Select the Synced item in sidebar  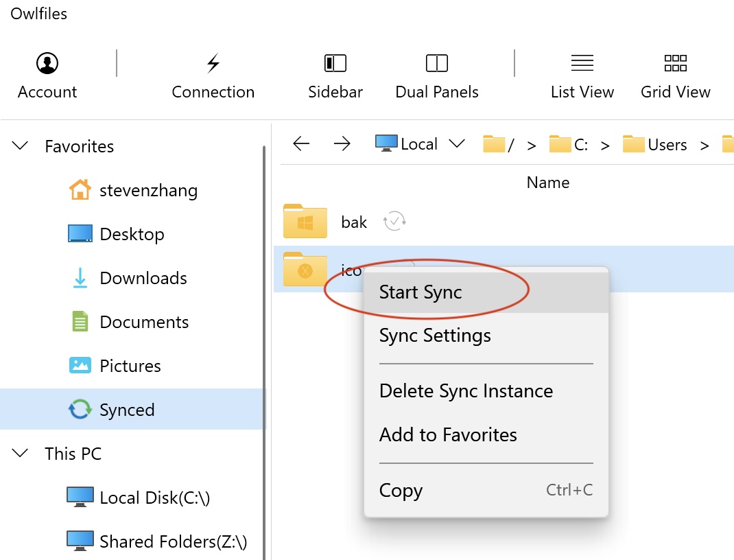133,409
